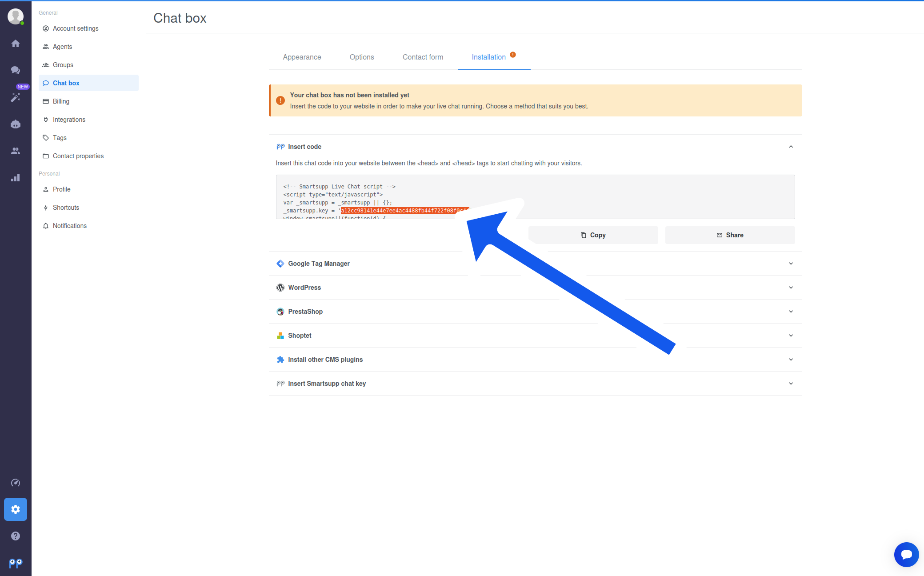Switch to the Contact form tab
This screenshot has width=924, height=576.
coord(423,57)
